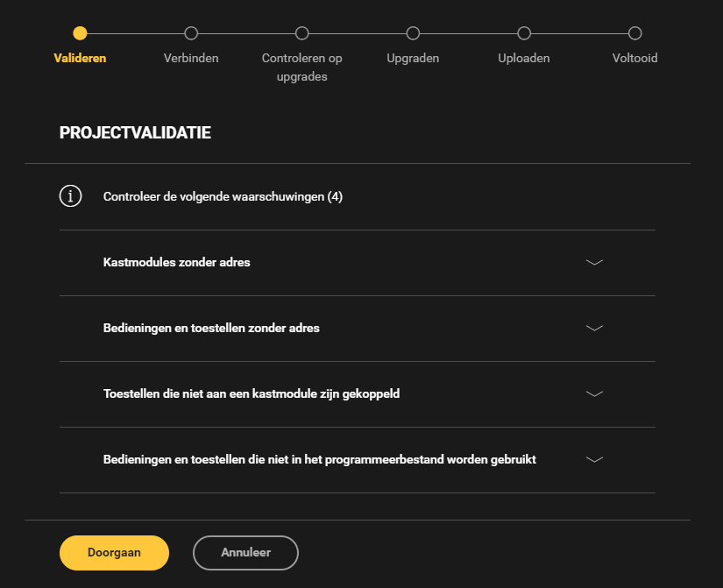Click the info icon beside the warnings header
The width and height of the screenshot is (723, 588).
70,196
